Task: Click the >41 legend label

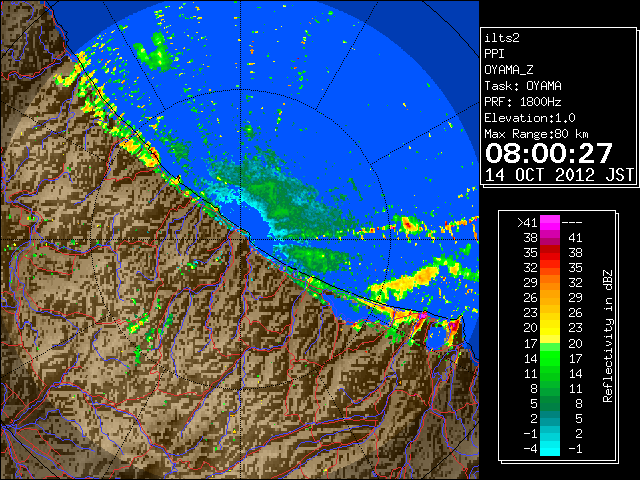Action: 527,223
